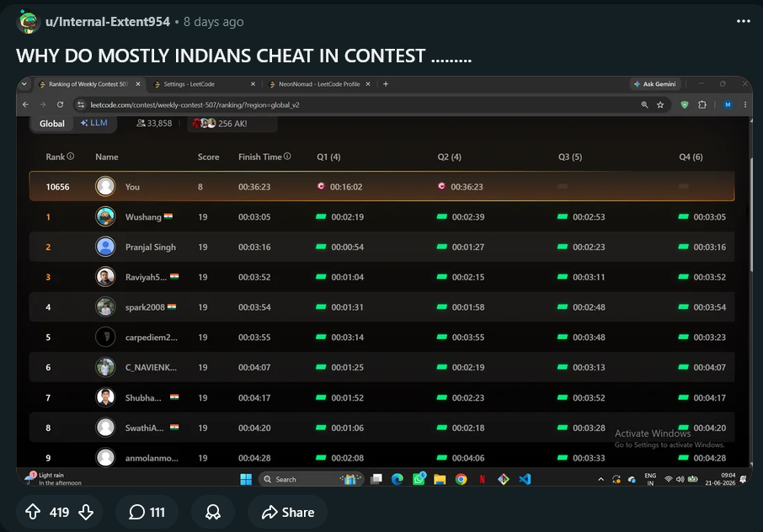Image resolution: width=763 pixels, height=532 pixels.
Task: Go back in the browser
Action: (26, 104)
